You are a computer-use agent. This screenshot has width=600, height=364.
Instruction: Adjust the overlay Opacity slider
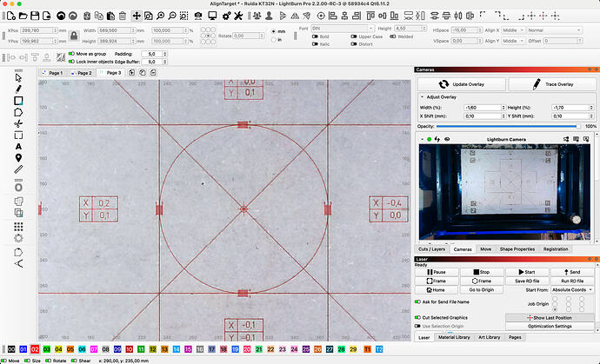pos(509,126)
